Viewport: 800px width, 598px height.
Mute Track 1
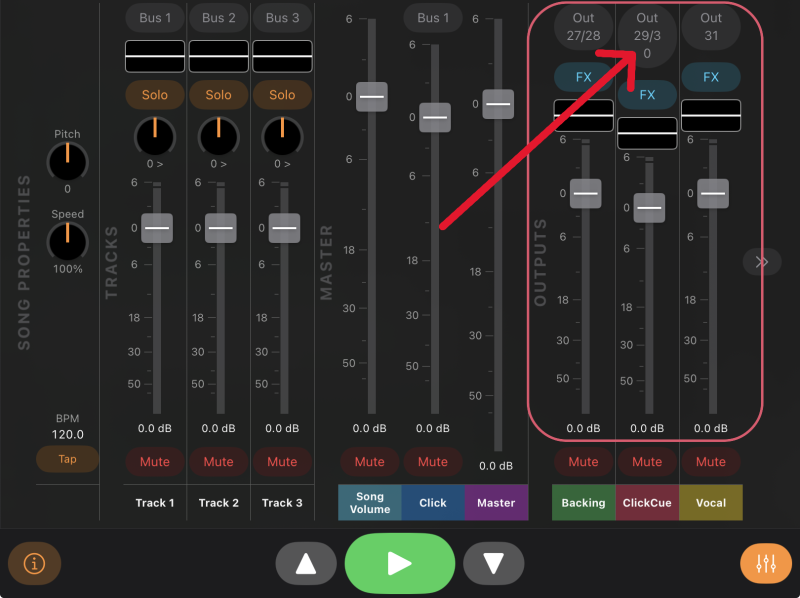point(155,462)
